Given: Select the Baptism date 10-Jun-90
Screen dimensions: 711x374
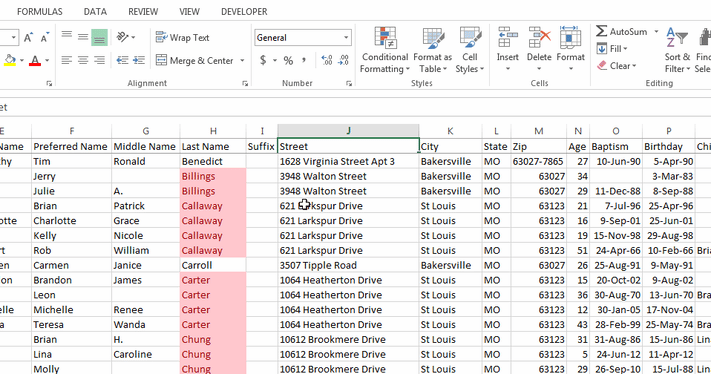Looking at the screenshot, I should pyautogui.click(x=616, y=161).
